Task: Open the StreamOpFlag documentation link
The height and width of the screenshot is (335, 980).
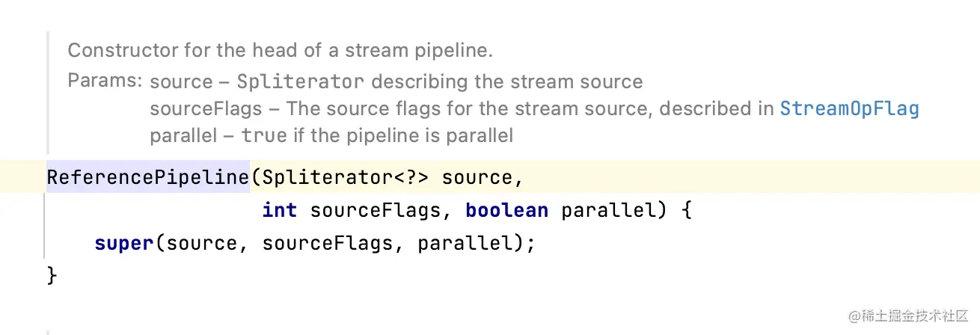Action: click(x=849, y=109)
